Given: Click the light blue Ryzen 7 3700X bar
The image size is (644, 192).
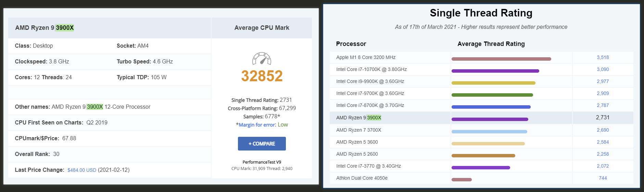Looking at the screenshot, I should click(x=489, y=132).
